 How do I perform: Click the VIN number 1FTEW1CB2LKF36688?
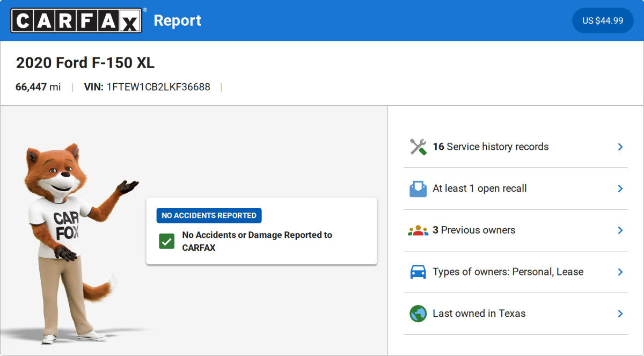[x=158, y=87]
